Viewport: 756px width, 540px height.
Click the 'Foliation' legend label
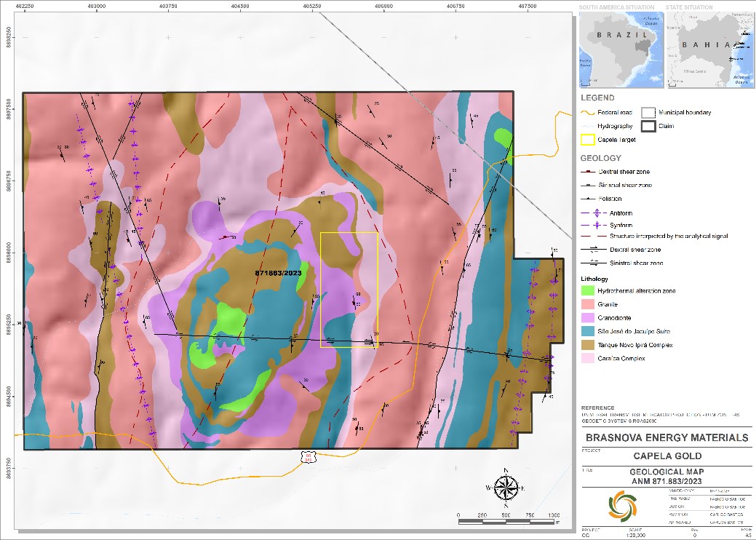(x=610, y=199)
